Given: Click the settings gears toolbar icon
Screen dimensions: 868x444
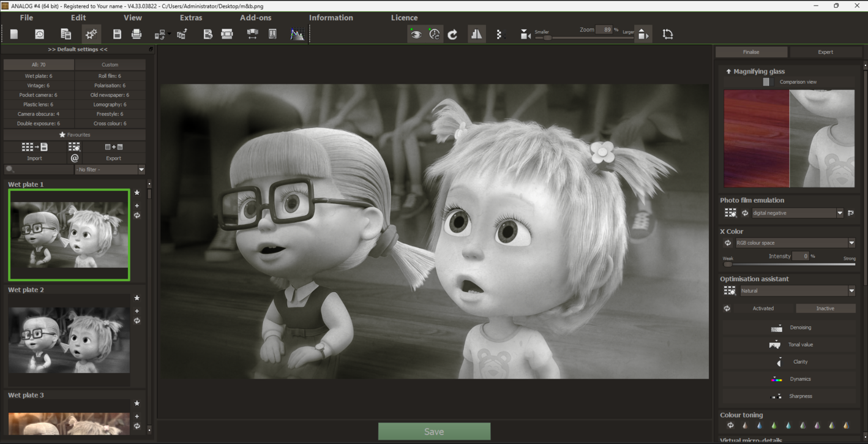Looking at the screenshot, I should tap(91, 34).
